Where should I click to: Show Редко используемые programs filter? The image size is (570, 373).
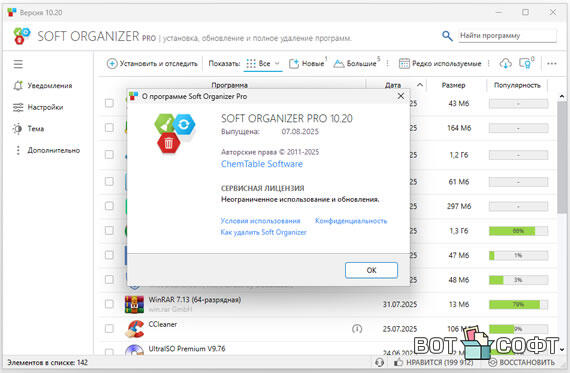[x=440, y=63]
